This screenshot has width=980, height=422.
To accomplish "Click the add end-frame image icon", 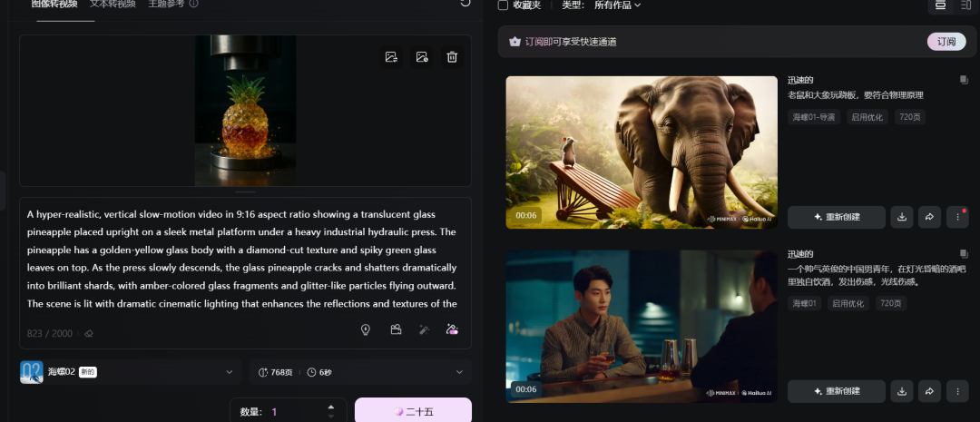I will tap(422, 57).
